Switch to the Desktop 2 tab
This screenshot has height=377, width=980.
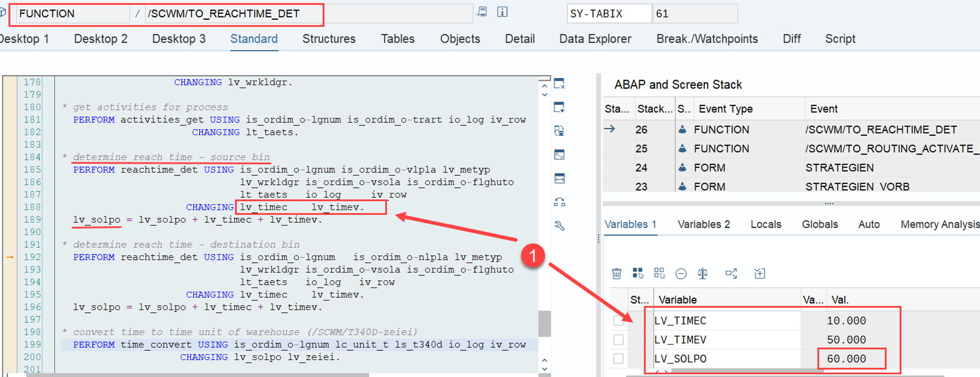[x=101, y=39]
